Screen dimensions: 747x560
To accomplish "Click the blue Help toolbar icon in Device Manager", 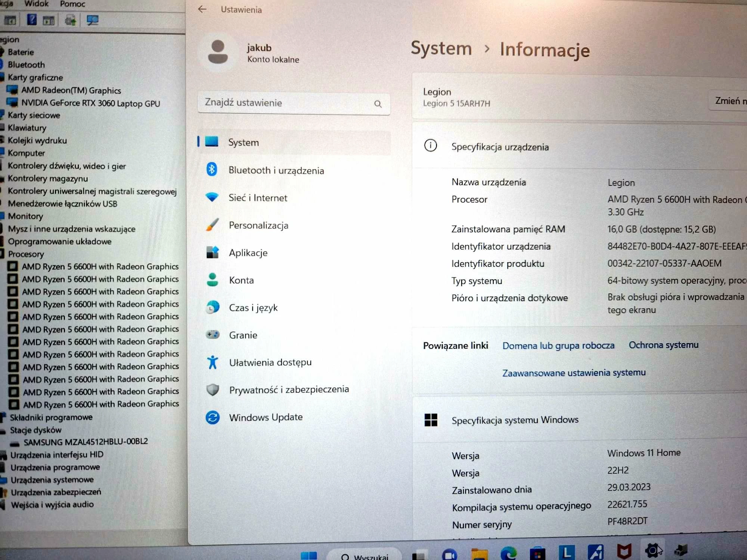I will tap(32, 20).
